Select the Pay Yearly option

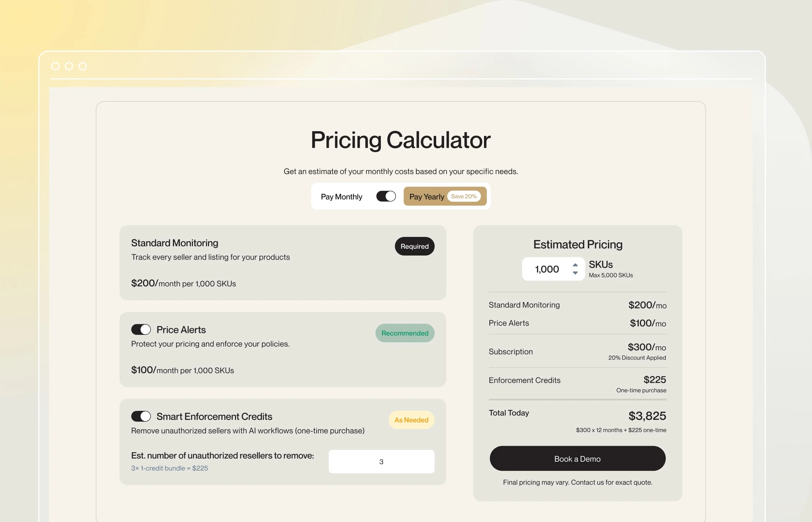coord(427,197)
